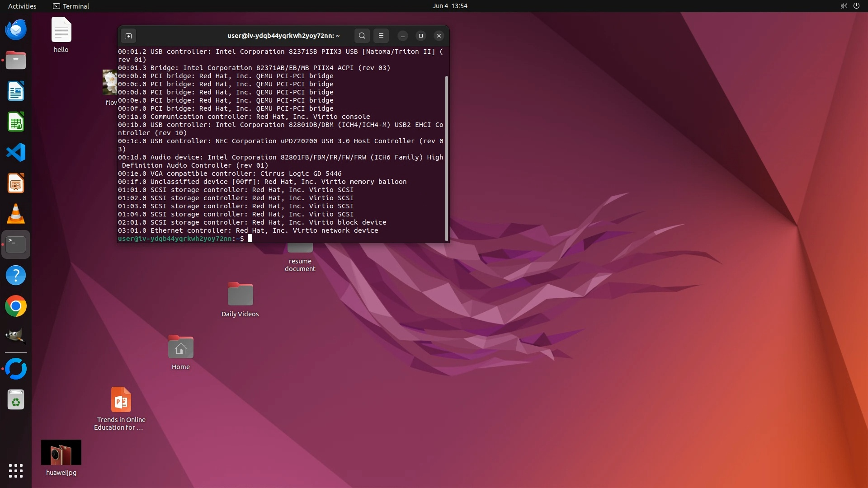Open the Terminal app menu in the top bar
The width and height of the screenshot is (868, 488).
tap(71, 6)
